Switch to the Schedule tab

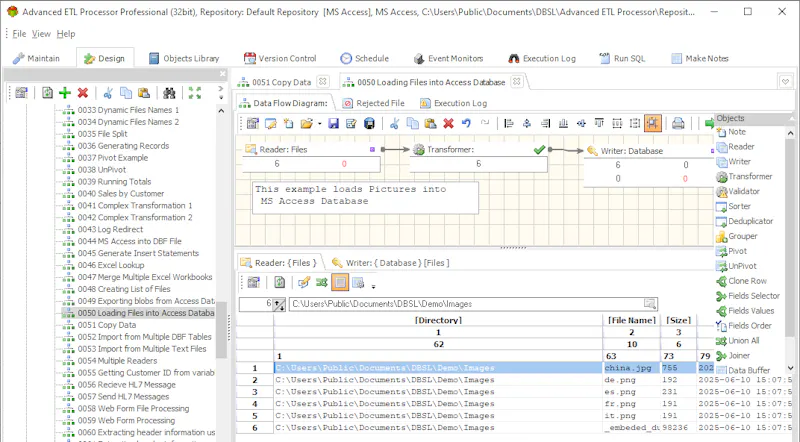[364, 58]
